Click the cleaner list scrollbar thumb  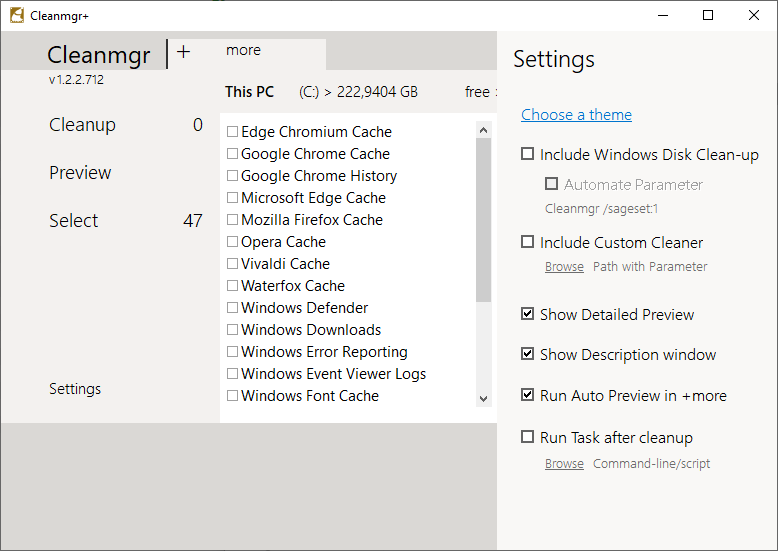[x=484, y=220]
